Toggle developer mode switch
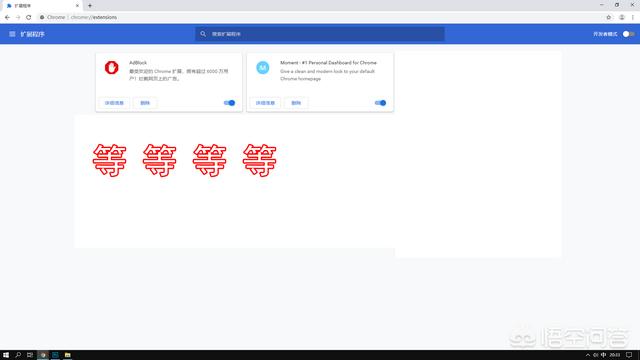Viewport: 640px width, 360px height. click(x=628, y=34)
